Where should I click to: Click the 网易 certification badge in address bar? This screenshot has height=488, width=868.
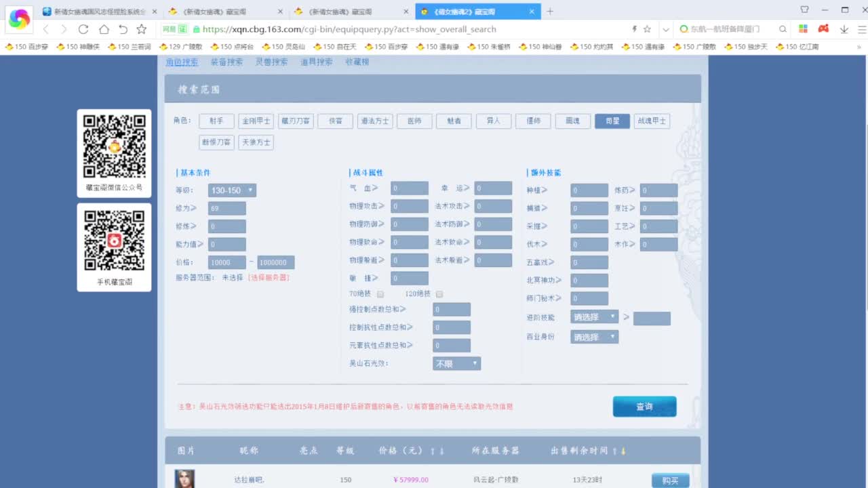pos(172,29)
